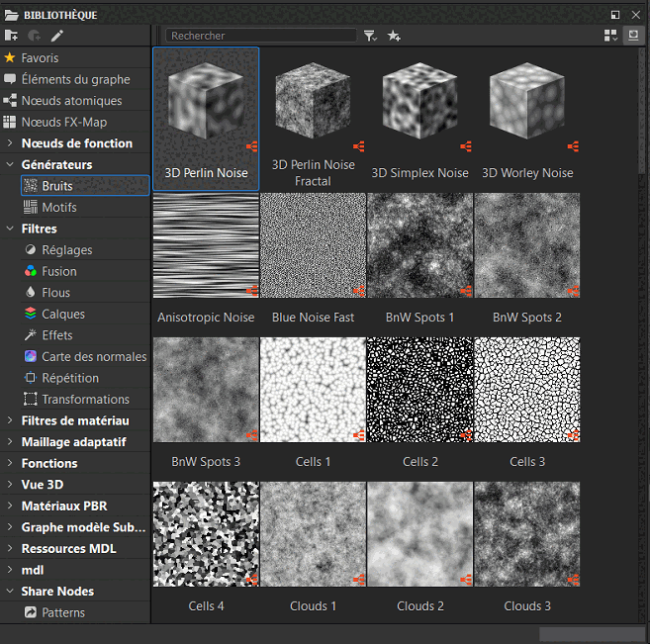Expand the Nœuds de fonction section

pos(10,143)
